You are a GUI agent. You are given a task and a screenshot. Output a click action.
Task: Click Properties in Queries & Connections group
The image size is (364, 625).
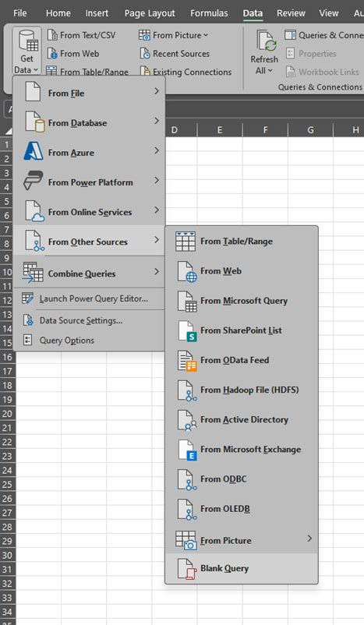(x=311, y=54)
